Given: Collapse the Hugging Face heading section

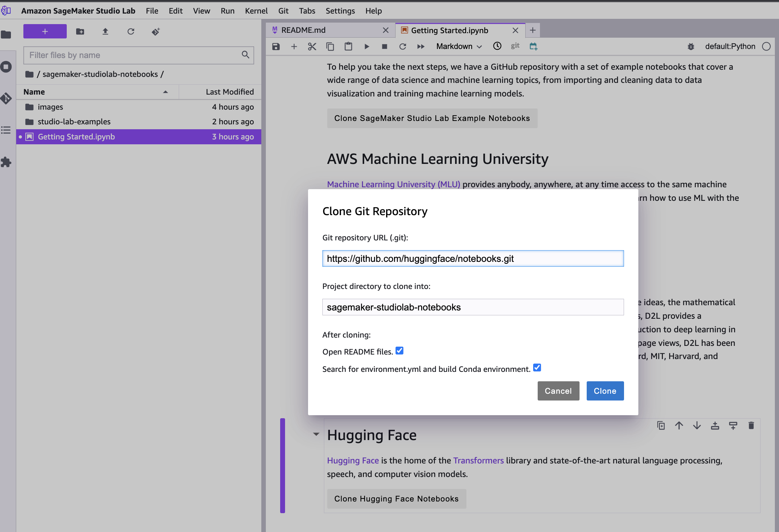Looking at the screenshot, I should click(x=316, y=434).
